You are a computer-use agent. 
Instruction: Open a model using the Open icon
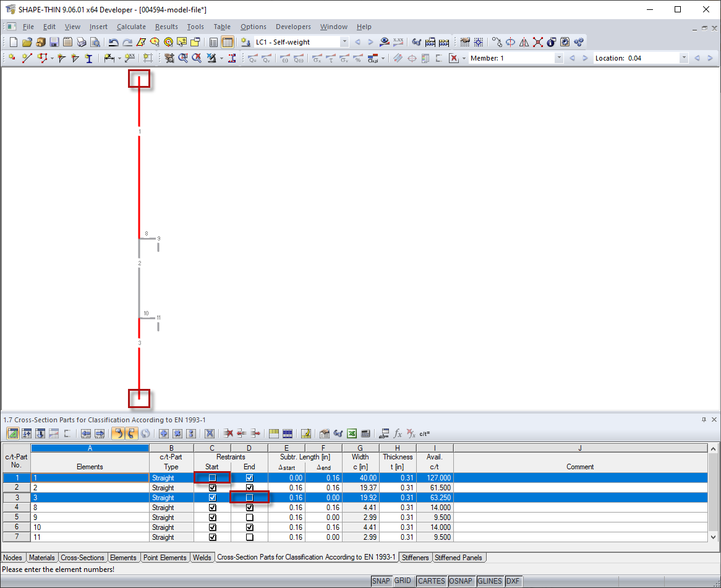tap(27, 41)
